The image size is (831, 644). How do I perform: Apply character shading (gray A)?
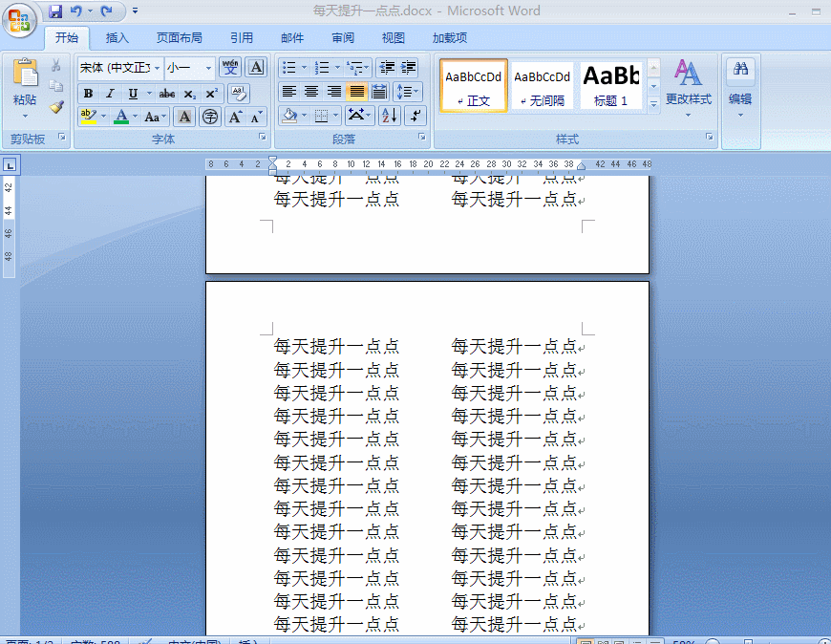coord(184,117)
